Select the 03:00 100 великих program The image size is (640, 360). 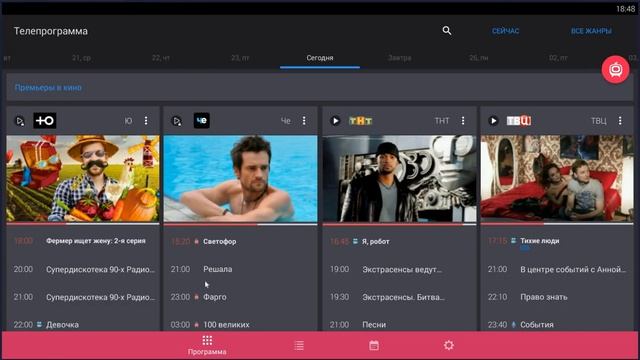click(x=240, y=324)
